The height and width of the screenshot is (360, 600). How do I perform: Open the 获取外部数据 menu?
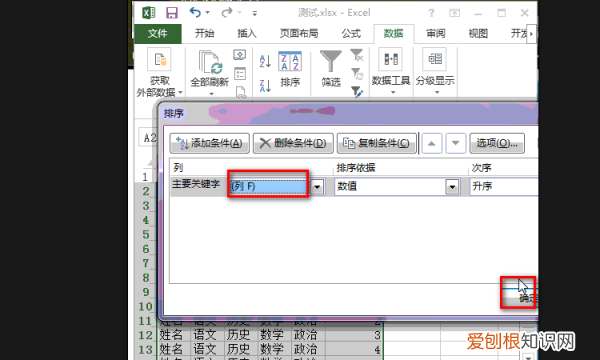160,73
